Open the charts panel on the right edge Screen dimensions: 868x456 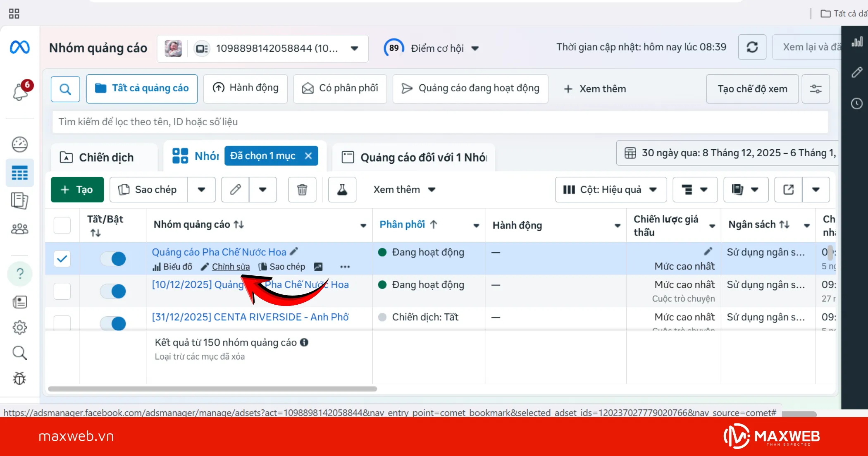coord(856,41)
